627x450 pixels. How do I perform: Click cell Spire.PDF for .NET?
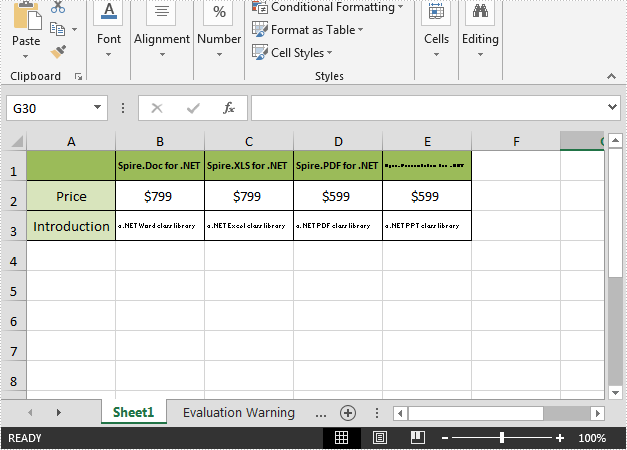point(338,166)
